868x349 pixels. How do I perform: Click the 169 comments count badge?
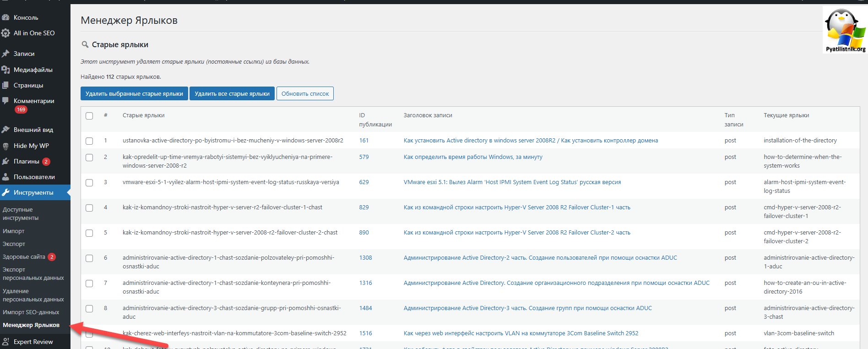click(x=21, y=109)
